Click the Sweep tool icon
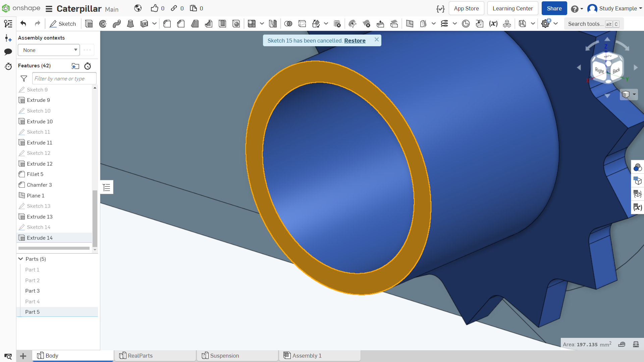The width and height of the screenshot is (644, 362). (x=117, y=24)
